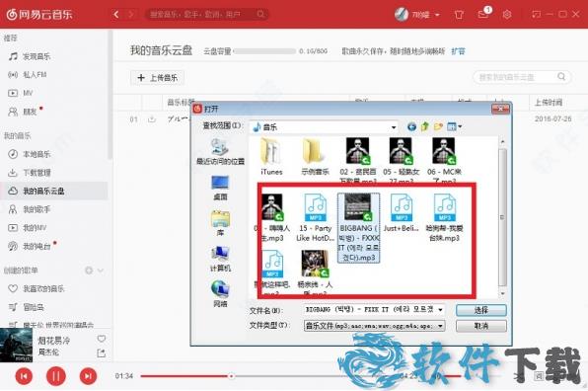The width and height of the screenshot is (588, 391).
Task: Open 我的电台 in the sidebar
Action: (x=30, y=246)
